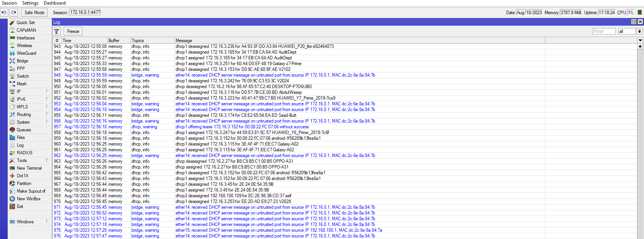Expand the MPLS submenu
The height and width of the screenshot is (239, 644).
pos(47,107)
